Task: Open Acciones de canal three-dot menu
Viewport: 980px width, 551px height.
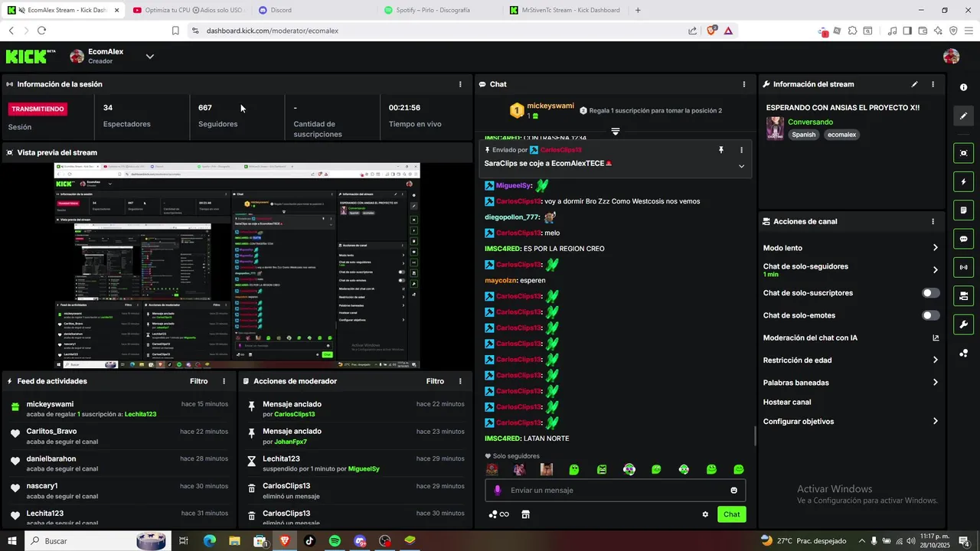Action: [x=933, y=222]
